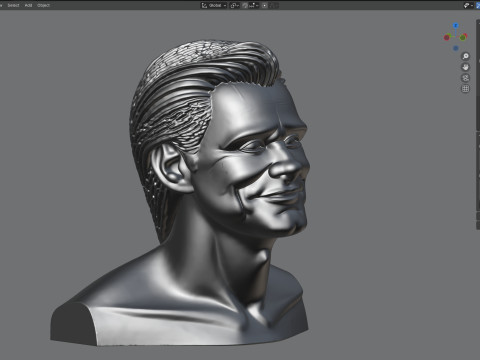Open the Select menu
Viewport: 480px width, 360px height.
(x=13, y=5)
